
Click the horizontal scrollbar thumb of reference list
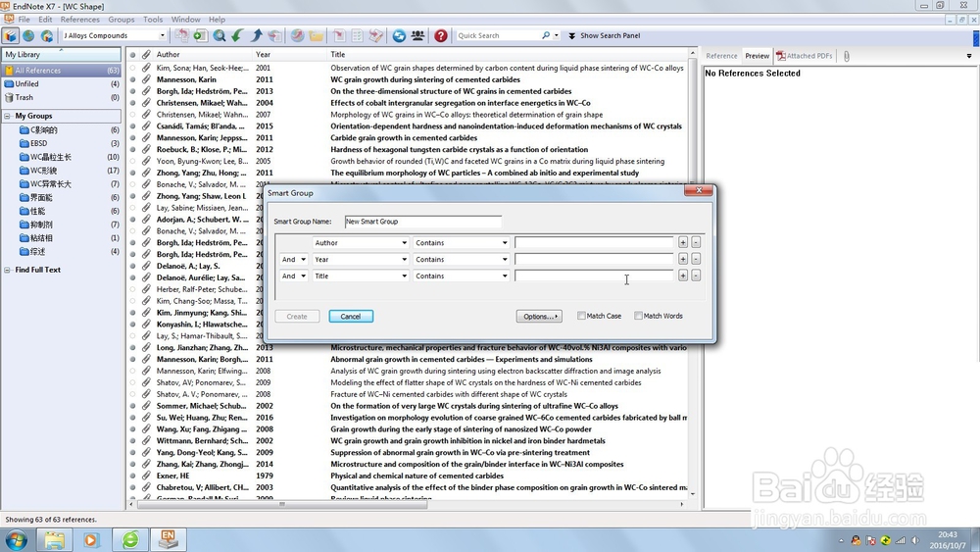click(x=282, y=504)
